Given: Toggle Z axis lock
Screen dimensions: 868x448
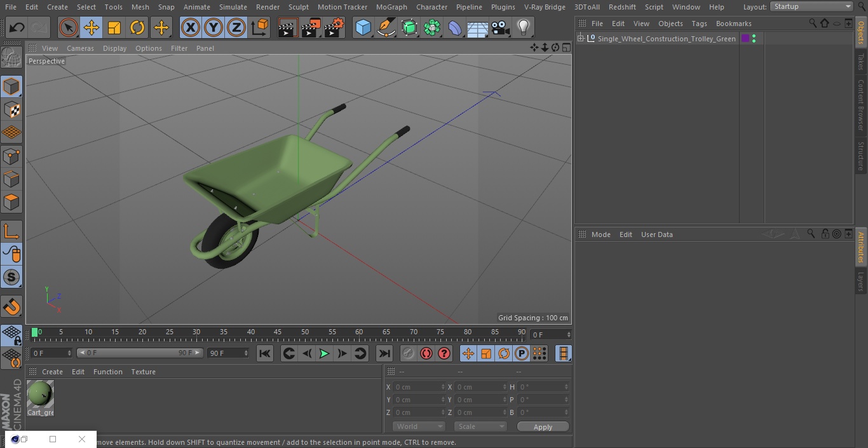Looking at the screenshot, I should tap(236, 27).
